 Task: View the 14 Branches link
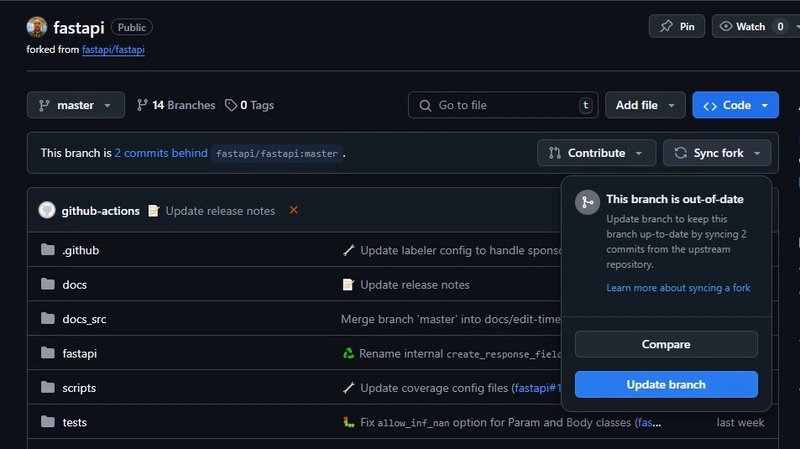(x=176, y=105)
